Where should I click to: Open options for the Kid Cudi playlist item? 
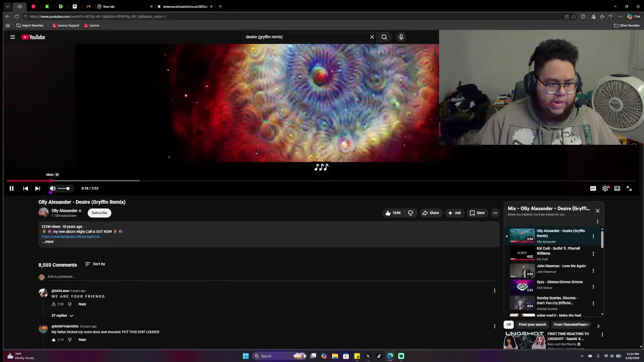tap(593, 254)
